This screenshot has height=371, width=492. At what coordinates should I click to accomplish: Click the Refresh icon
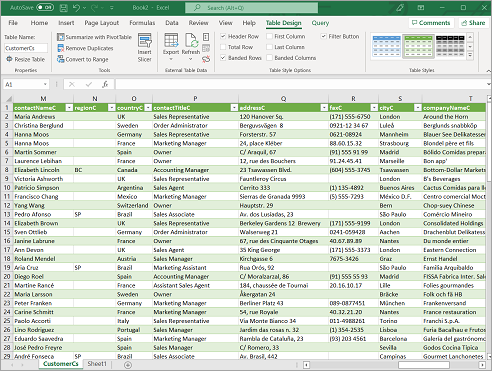191,40
